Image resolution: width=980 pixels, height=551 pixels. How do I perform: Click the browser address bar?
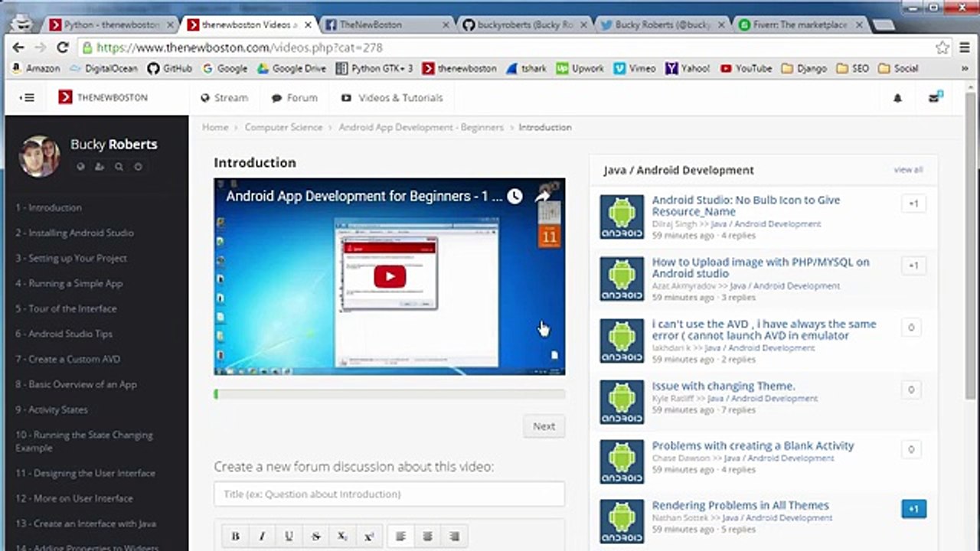(x=505, y=47)
